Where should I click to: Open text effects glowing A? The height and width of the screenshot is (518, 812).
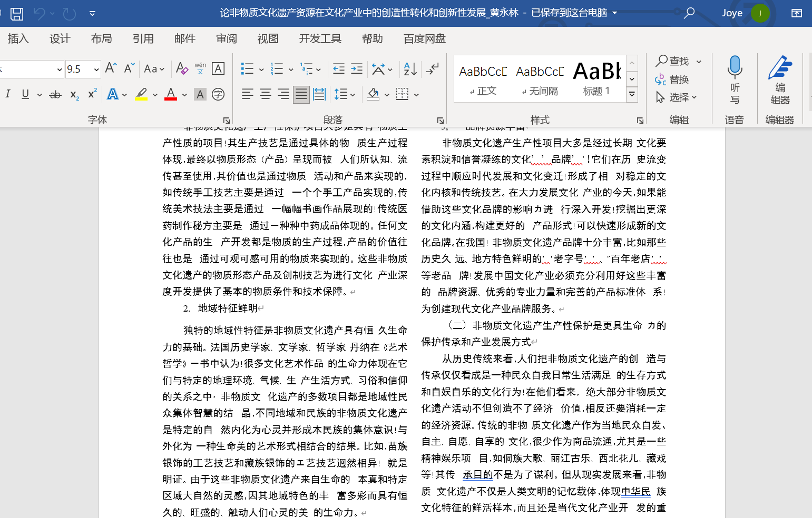113,94
